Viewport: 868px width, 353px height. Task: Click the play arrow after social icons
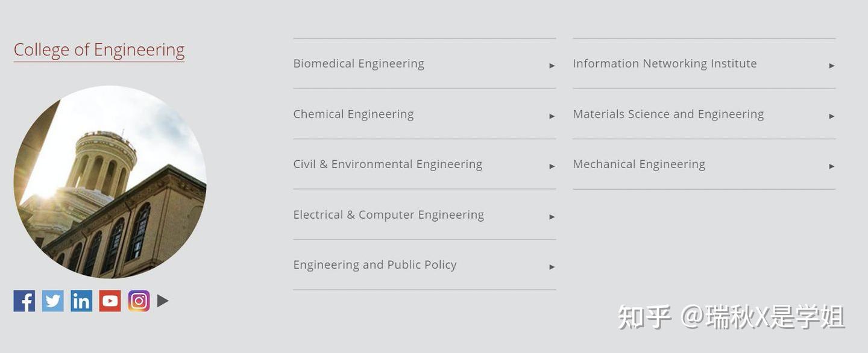point(163,301)
